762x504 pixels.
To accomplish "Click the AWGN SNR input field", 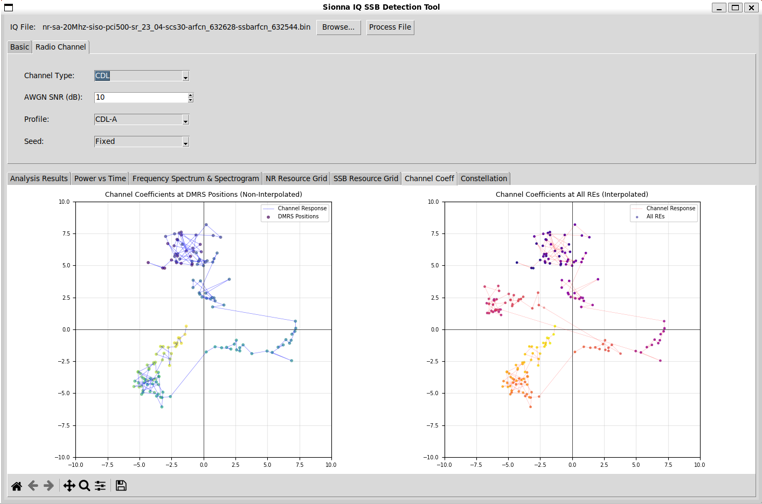I will pos(140,98).
